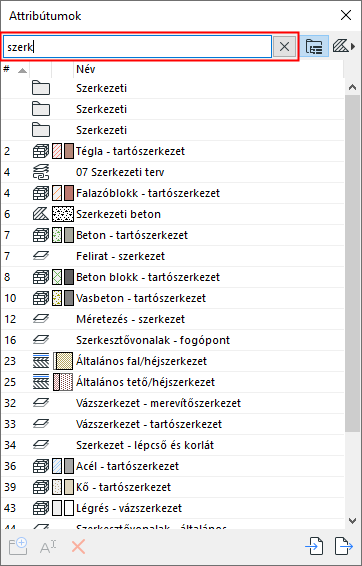Select building material icon of Tégla - tartószerkezet

(x=40, y=151)
